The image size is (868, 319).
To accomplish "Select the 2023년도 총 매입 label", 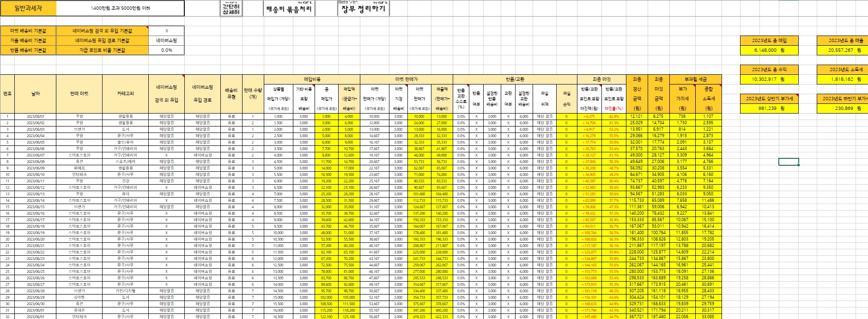I will (769, 41).
